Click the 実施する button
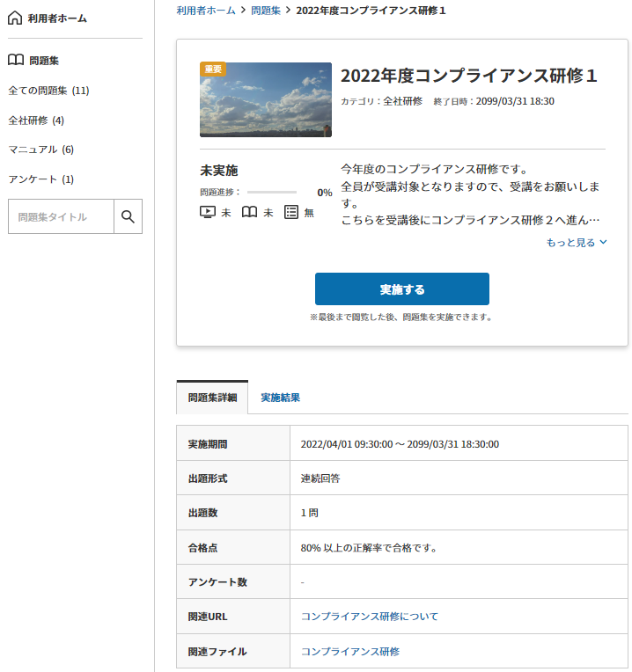632x672 pixels. pyautogui.click(x=402, y=289)
